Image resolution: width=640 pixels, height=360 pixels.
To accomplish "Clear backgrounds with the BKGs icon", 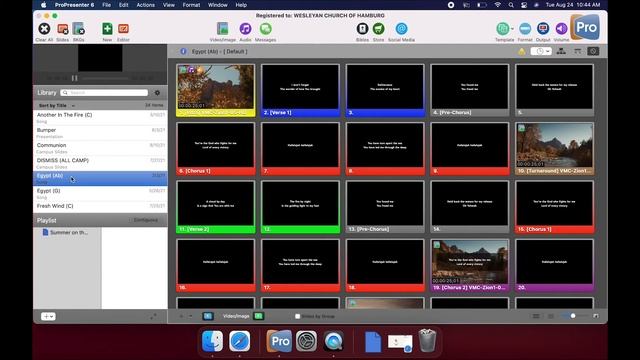I will coord(78,29).
